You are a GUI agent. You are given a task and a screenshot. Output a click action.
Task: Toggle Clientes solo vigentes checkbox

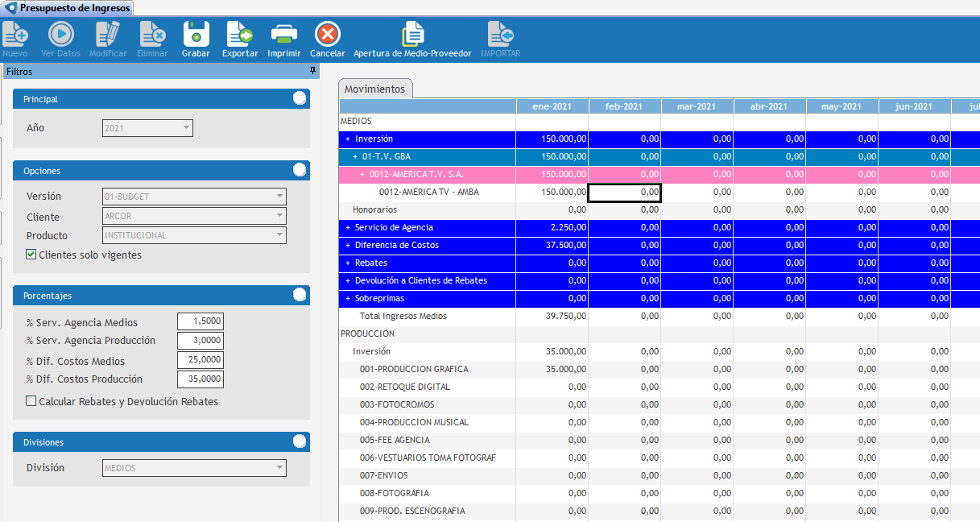click(31, 255)
